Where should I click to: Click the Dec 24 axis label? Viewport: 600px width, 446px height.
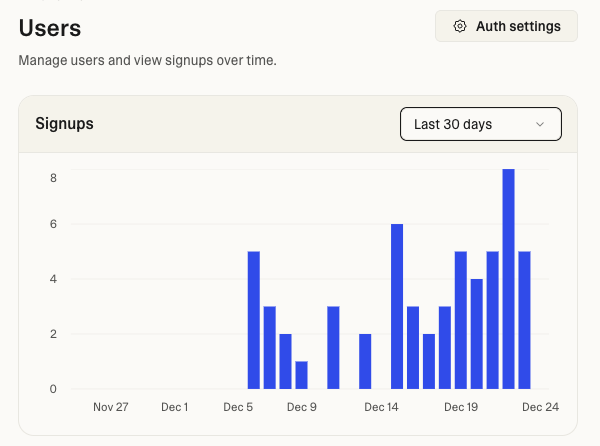pyautogui.click(x=540, y=407)
